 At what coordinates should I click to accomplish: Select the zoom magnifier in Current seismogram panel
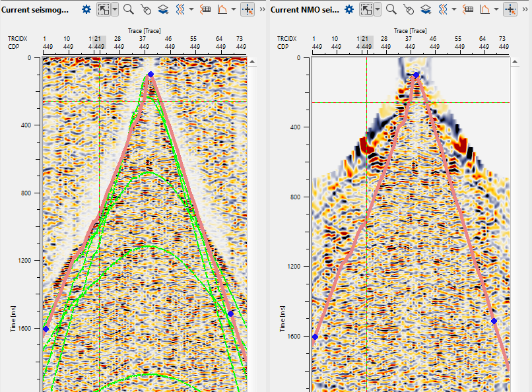click(x=128, y=9)
